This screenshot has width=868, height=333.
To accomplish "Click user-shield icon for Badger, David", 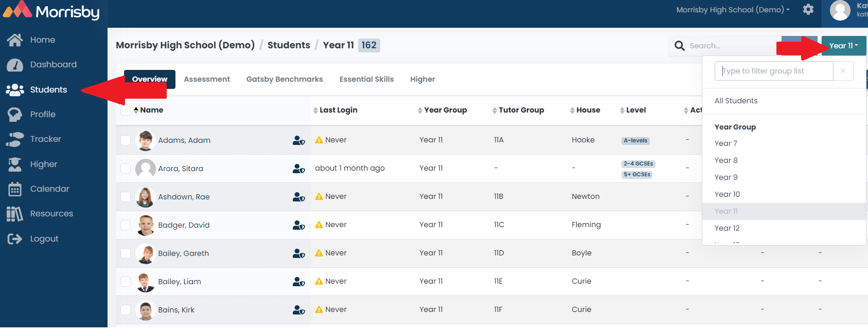I will [299, 225].
